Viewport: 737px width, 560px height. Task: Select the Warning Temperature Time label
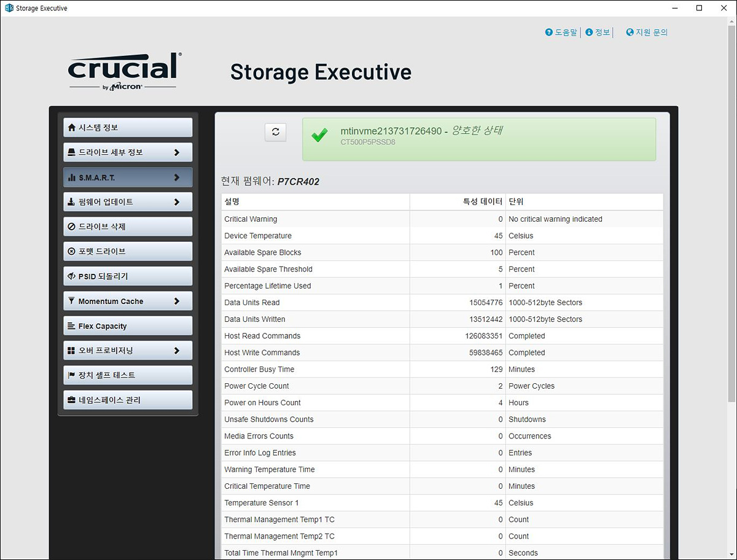click(270, 469)
